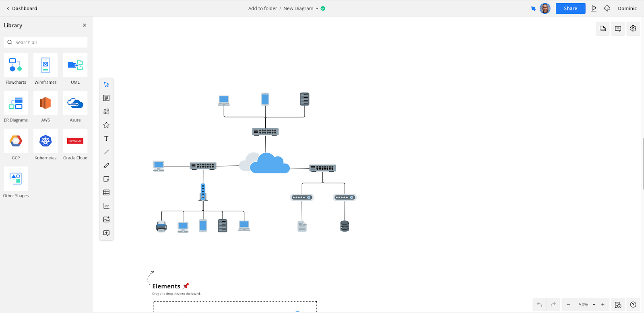The image size is (644, 313).
Task: Open the comments panel icon
Action: 618,29
